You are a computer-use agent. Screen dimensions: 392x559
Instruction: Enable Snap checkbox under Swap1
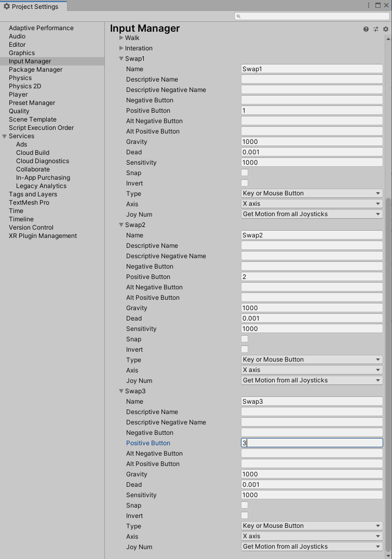point(245,172)
